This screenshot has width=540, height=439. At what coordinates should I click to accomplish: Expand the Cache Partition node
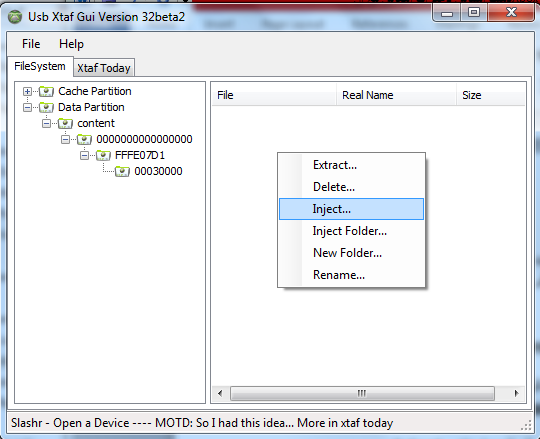pyautogui.click(x=27, y=92)
